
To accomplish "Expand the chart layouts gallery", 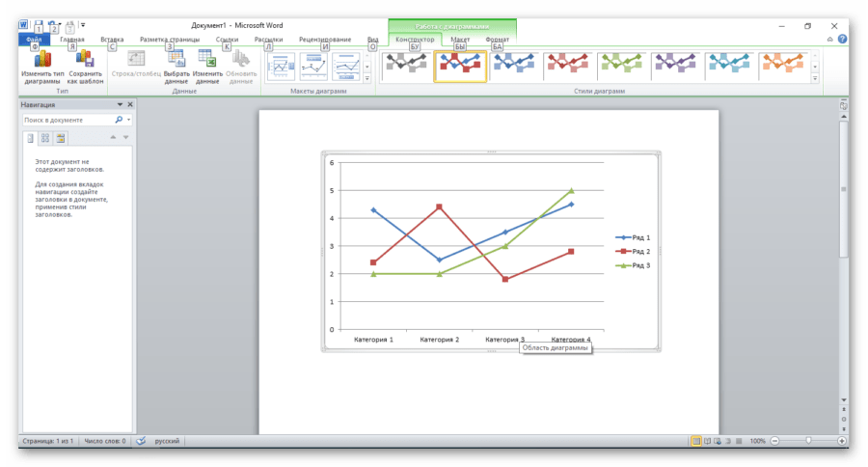I will (366, 78).
